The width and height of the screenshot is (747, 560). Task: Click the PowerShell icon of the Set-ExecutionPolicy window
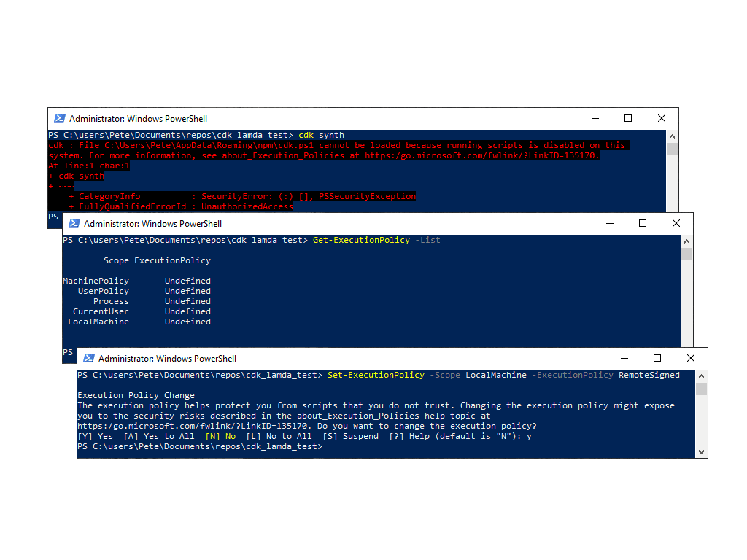(88, 359)
